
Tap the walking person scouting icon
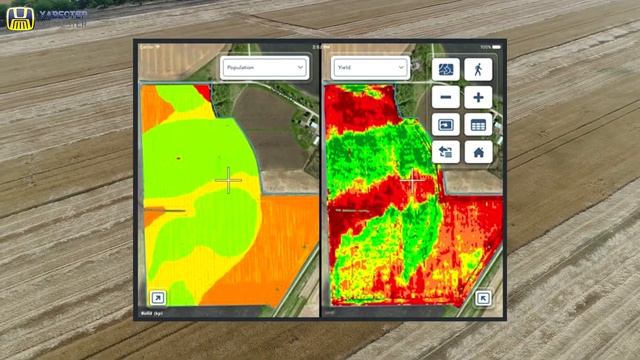click(478, 69)
